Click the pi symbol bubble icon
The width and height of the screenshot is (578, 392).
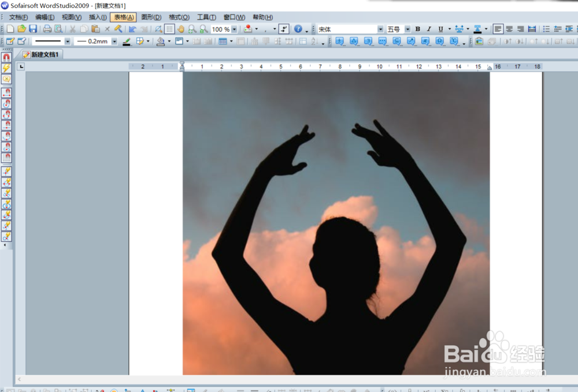pyautogui.click(x=425, y=41)
